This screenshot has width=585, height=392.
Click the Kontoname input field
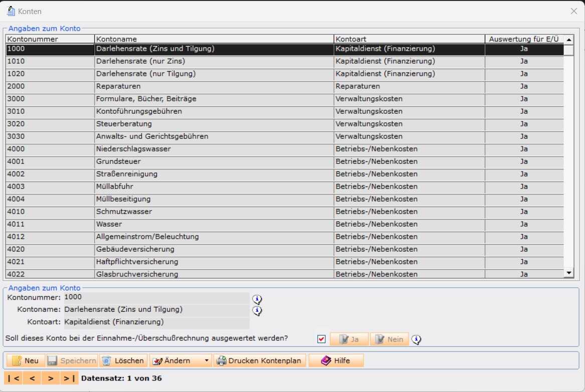coord(156,310)
